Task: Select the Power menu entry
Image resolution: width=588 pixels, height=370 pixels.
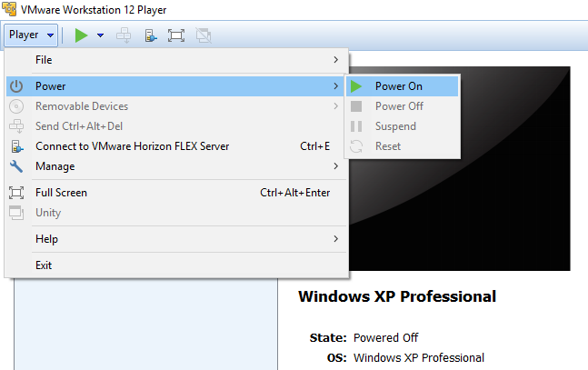Action: pyautogui.click(x=174, y=86)
